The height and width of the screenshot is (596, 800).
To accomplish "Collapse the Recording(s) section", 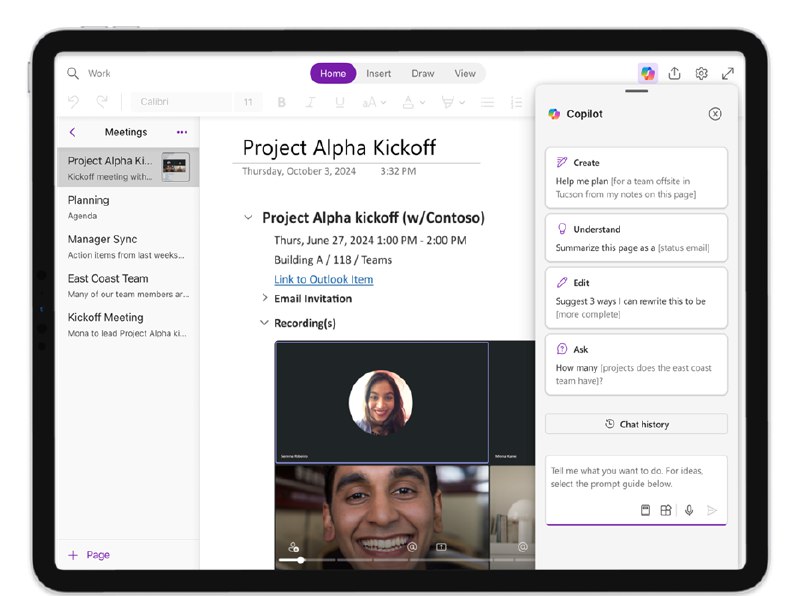I will coord(264,322).
